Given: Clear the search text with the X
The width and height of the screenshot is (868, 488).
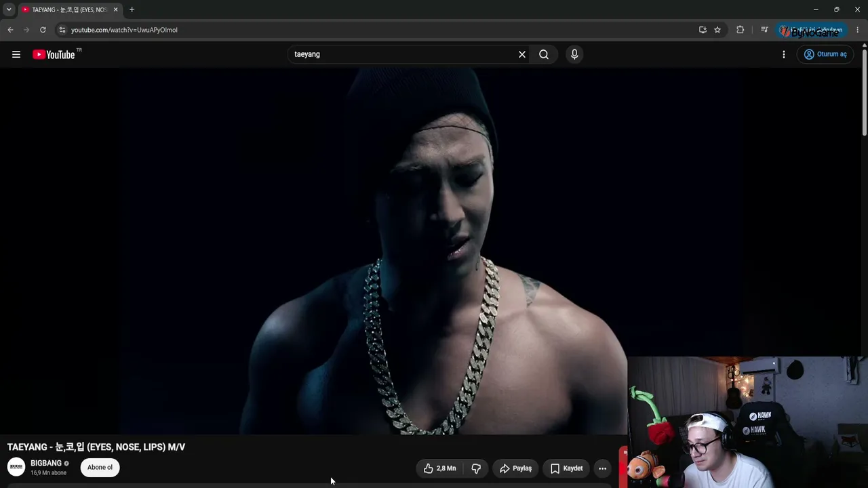Looking at the screenshot, I should tap(522, 54).
